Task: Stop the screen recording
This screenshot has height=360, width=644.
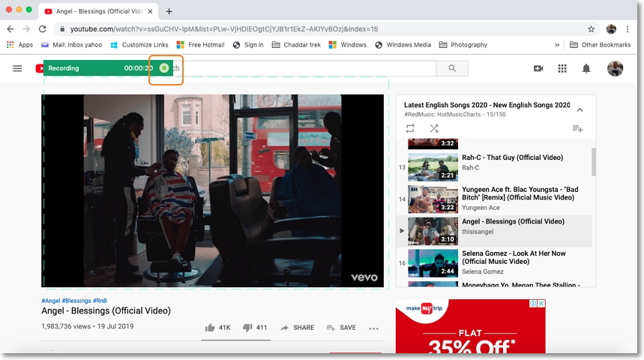Action: pyautogui.click(x=164, y=68)
